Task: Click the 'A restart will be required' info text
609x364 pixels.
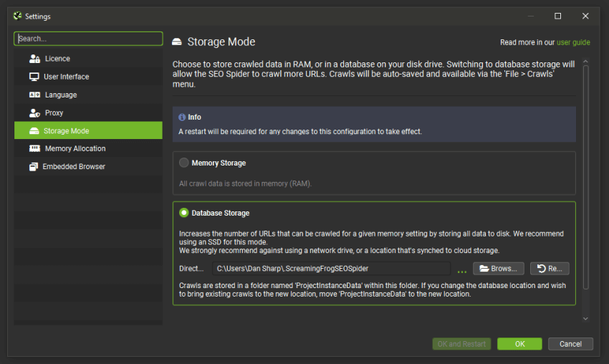Action: tap(299, 132)
